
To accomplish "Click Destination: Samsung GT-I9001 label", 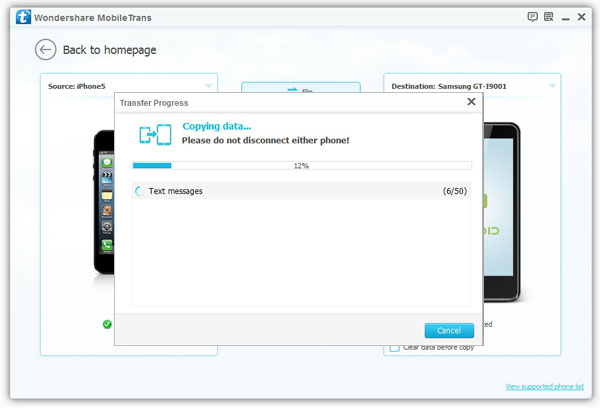I will tap(449, 86).
